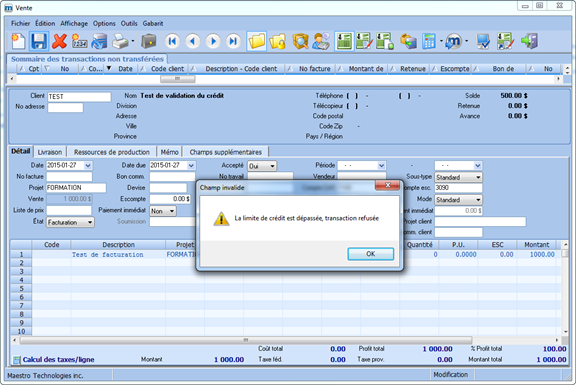Click the Calcul des taxes/ligne link
This screenshot has height=385, width=576.
point(58,360)
